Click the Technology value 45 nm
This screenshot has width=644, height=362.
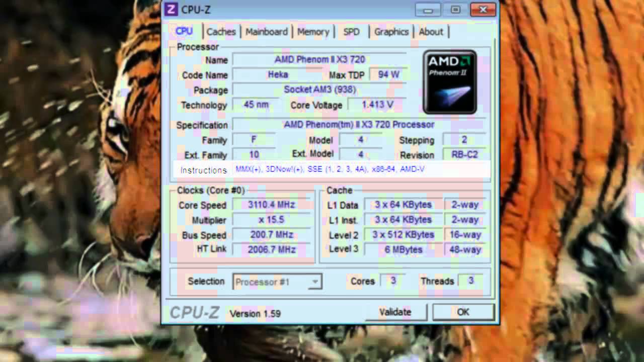click(256, 105)
